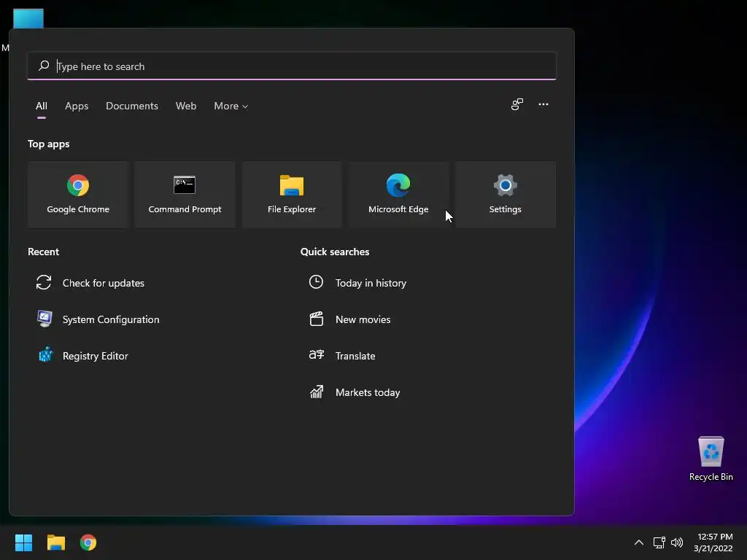
Task: Open File Explorer tile in Top apps
Action: point(292,195)
